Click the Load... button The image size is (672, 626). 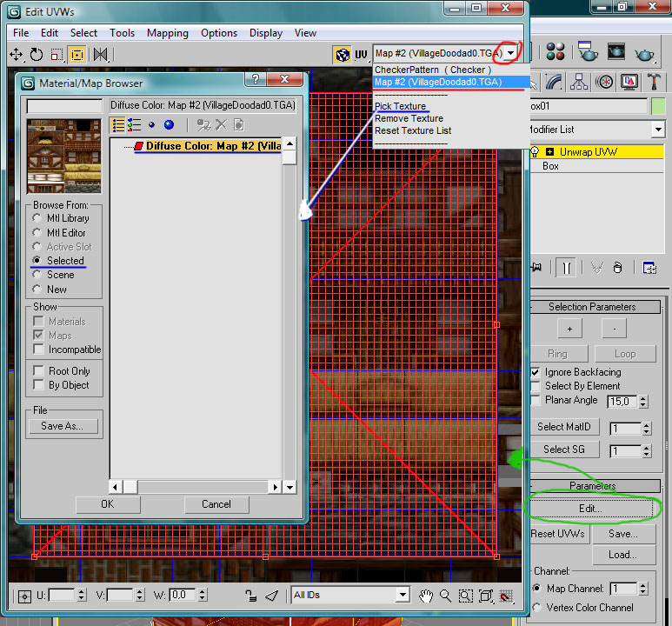(623, 555)
